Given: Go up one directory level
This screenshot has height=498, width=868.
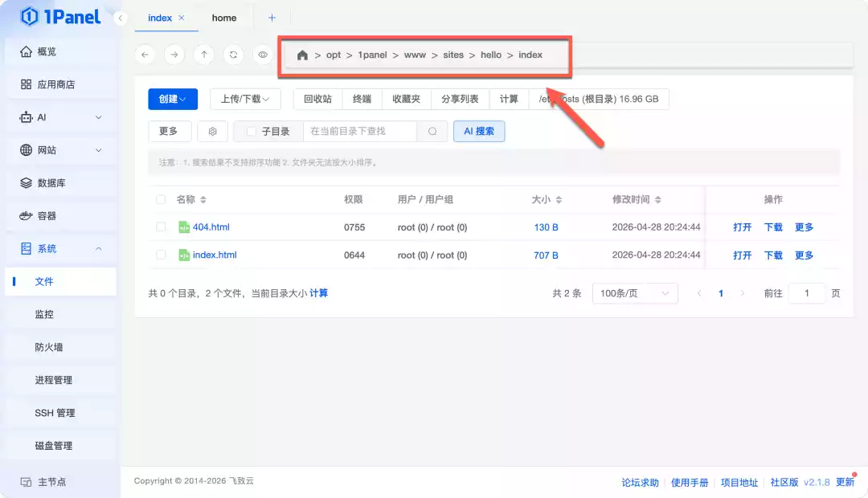Looking at the screenshot, I should (x=203, y=55).
